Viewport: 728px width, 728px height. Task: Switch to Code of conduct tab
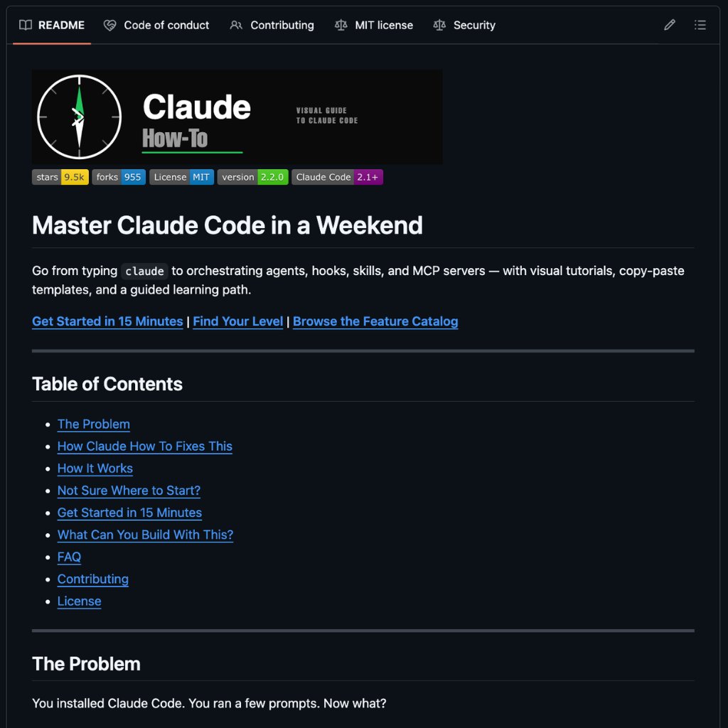click(x=156, y=25)
